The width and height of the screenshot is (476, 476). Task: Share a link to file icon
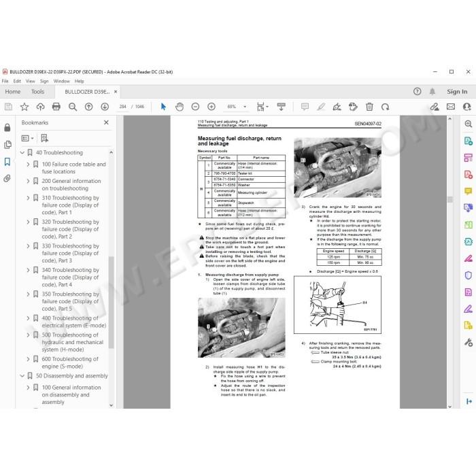point(435,107)
